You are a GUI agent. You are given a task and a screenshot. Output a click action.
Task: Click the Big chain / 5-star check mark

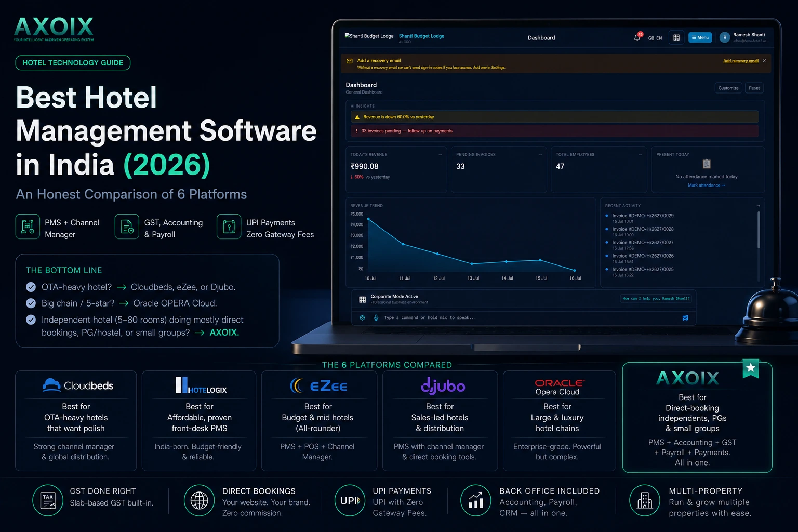31,303
